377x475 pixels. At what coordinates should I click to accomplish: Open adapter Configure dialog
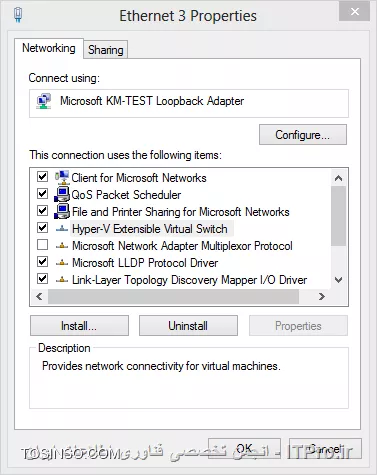[x=303, y=135]
